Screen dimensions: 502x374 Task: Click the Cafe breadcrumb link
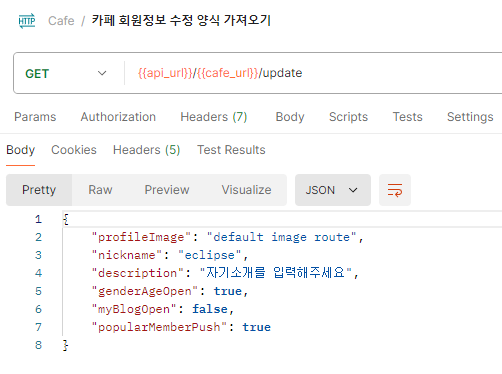click(61, 21)
